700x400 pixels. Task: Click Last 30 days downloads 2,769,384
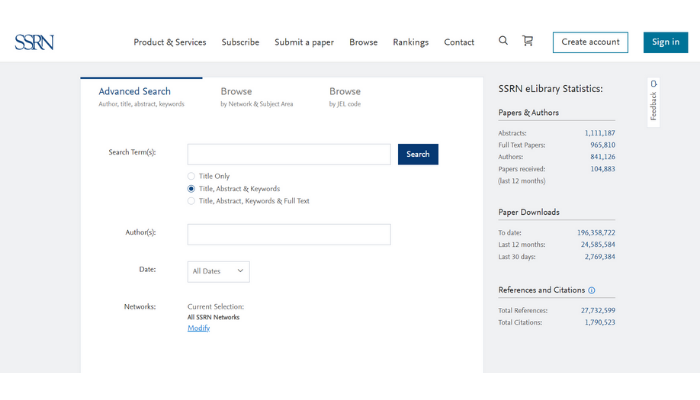[600, 257]
